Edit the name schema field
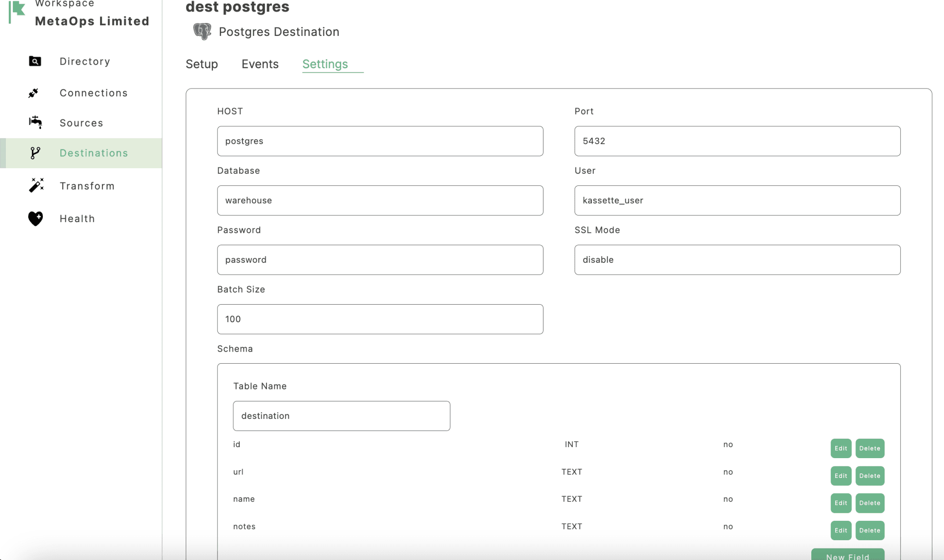 click(840, 503)
